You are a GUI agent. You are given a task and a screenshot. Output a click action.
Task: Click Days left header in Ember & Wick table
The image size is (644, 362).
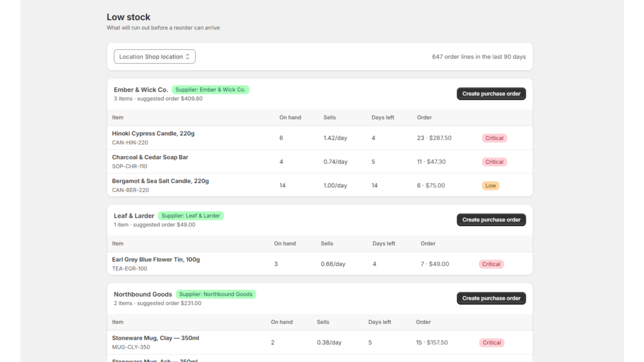(x=383, y=117)
